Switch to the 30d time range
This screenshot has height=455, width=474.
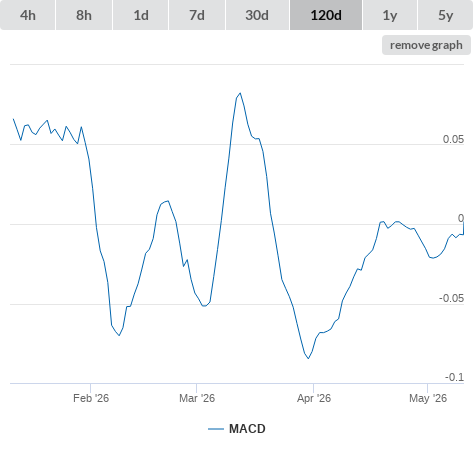click(x=257, y=15)
